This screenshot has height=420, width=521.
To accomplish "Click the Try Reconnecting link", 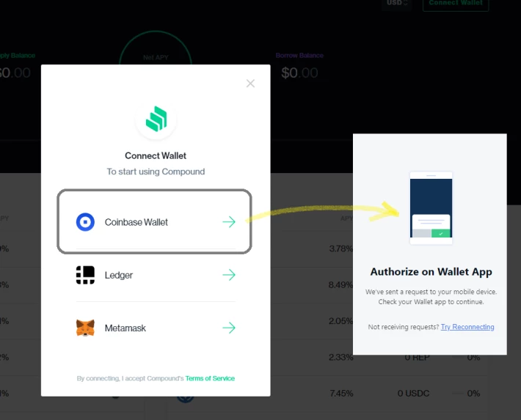I will pos(467,327).
